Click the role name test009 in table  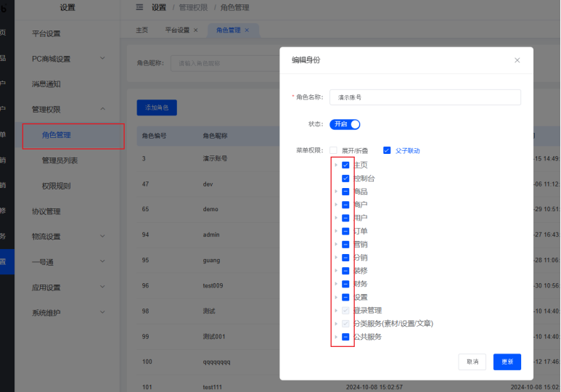point(213,286)
